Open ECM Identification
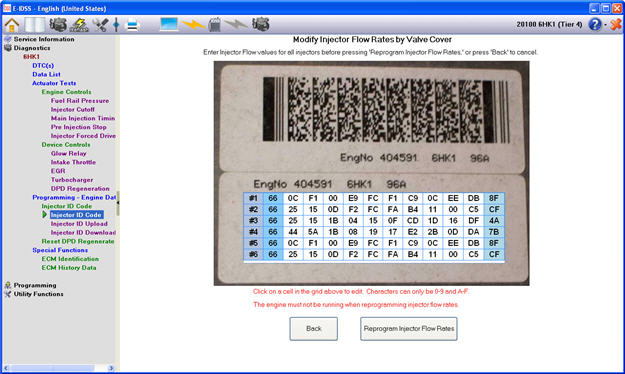The image size is (625, 374). coord(70,258)
